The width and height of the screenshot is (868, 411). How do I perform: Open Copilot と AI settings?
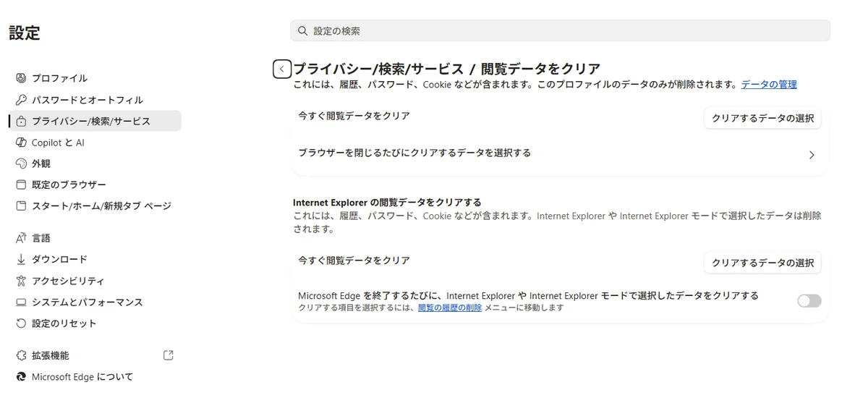pyautogui.click(x=95, y=143)
